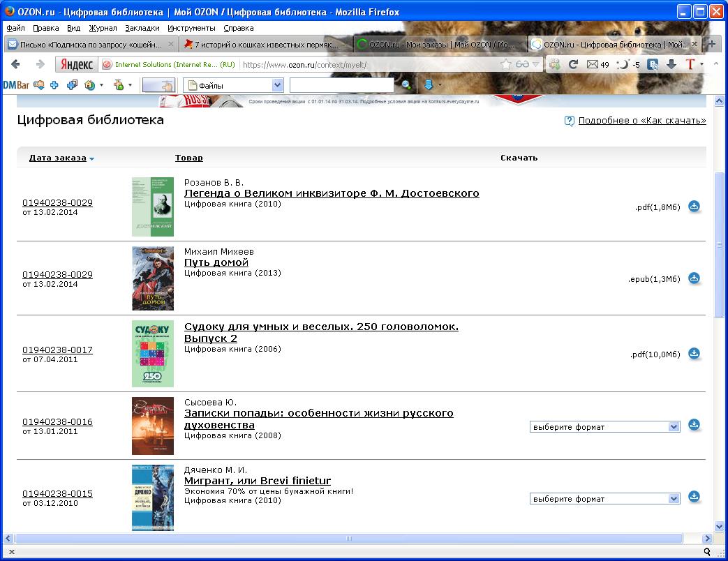This screenshot has width=728, height=561.
Task: Click the blue down-arrow DMBar download icon
Action: (x=429, y=85)
